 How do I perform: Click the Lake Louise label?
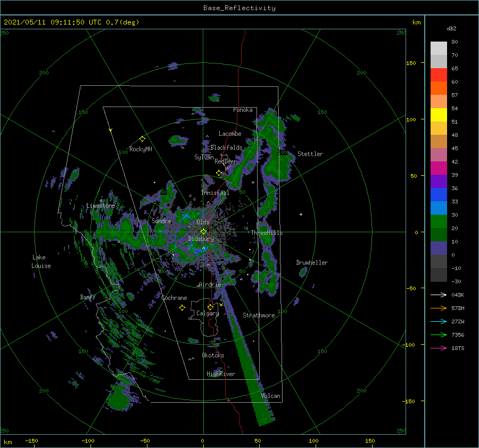click(41, 262)
